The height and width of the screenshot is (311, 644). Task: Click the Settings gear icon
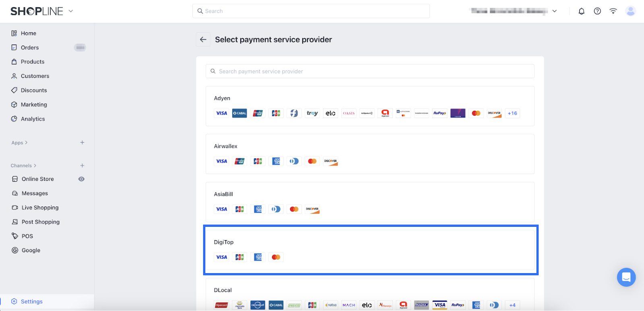(14, 301)
